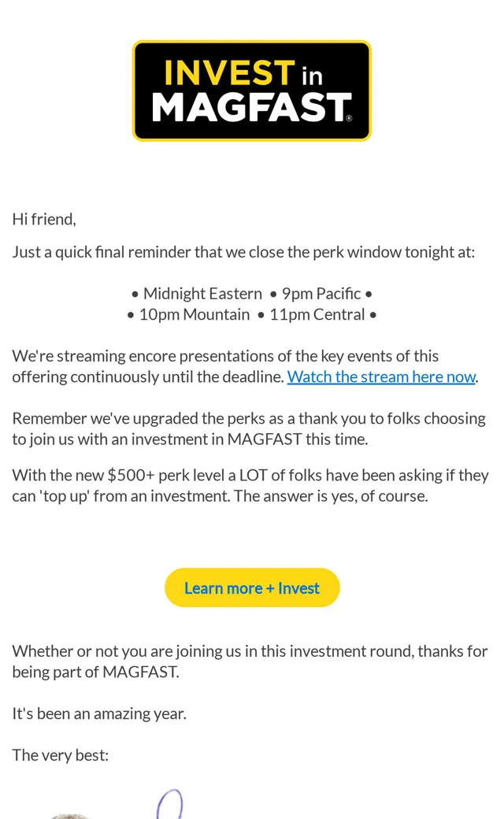
Task: Click the sender portrait photo at bottom
Action: click(71, 816)
